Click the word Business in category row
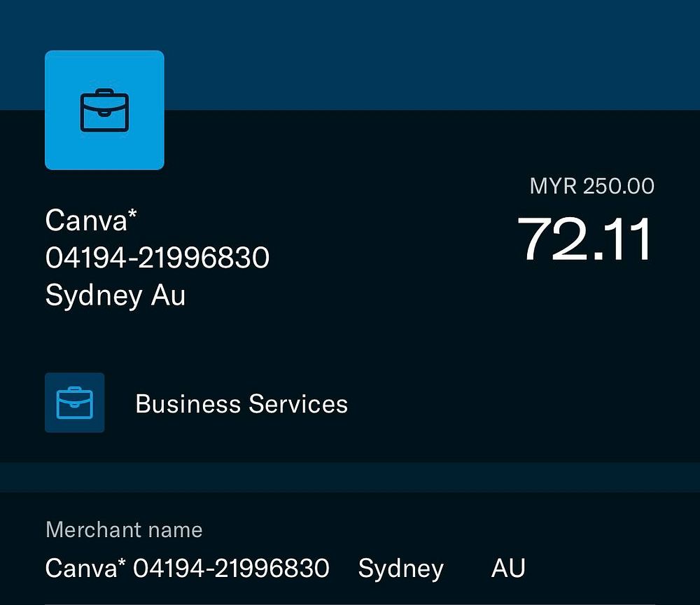 188,404
